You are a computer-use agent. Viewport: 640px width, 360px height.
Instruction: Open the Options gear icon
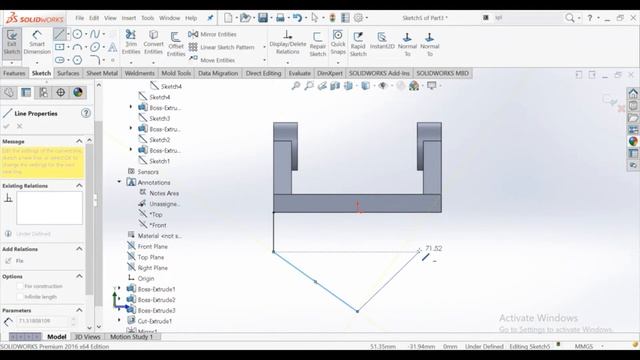pyautogui.click(x=358, y=18)
